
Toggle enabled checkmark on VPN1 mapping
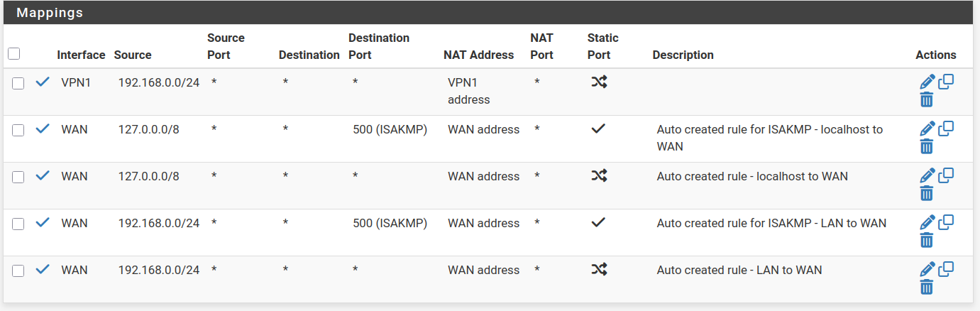43,82
